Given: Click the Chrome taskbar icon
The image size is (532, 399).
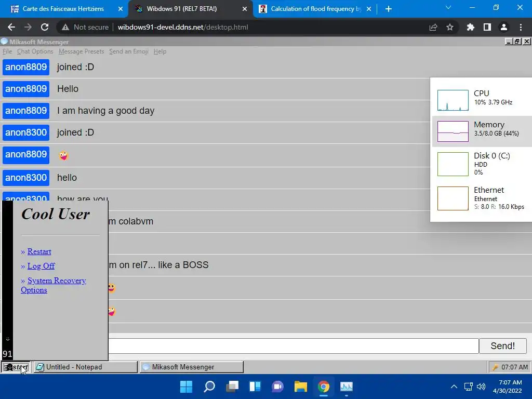Looking at the screenshot, I should coord(324,387).
